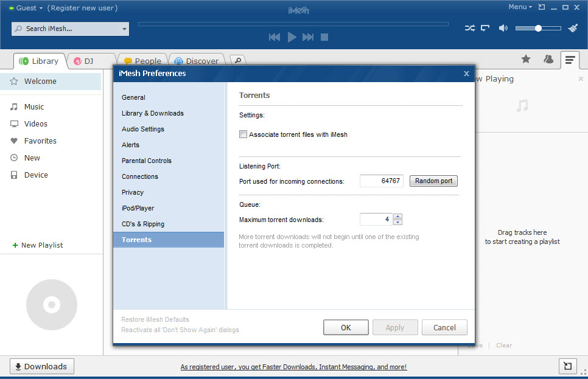The image size is (588, 379).
Task: Switch to the DJ tab
Action: coord(91,61)
